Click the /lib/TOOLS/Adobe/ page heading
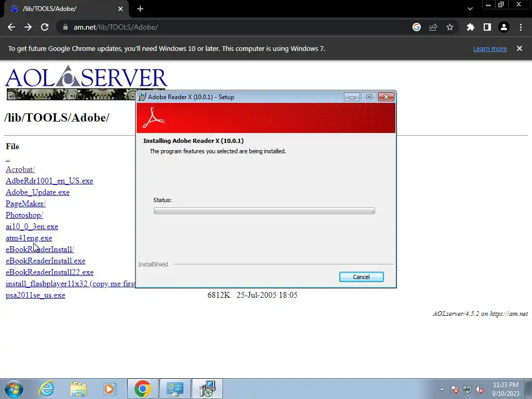The image size is (532, 399). (57, 117)
